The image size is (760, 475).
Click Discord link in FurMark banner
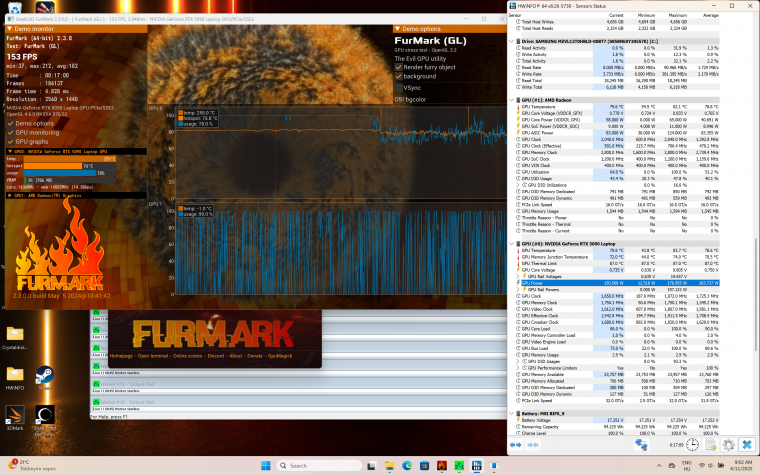tap(216, 356)
